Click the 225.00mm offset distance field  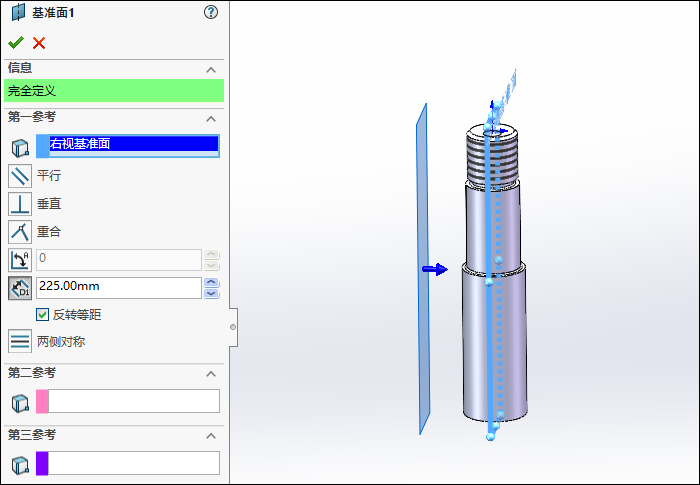[118, 288]
